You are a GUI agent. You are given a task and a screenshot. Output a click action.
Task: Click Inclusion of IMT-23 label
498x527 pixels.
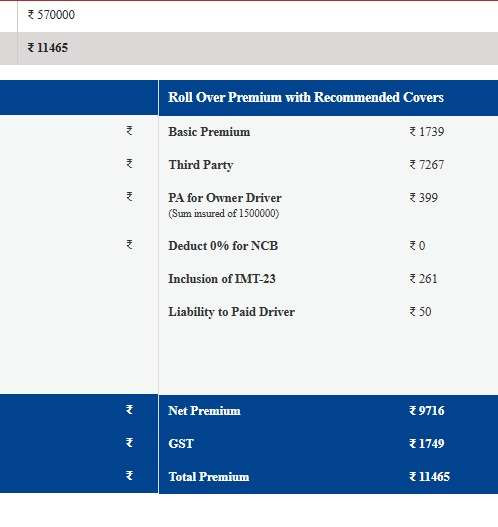pos(222,279)
